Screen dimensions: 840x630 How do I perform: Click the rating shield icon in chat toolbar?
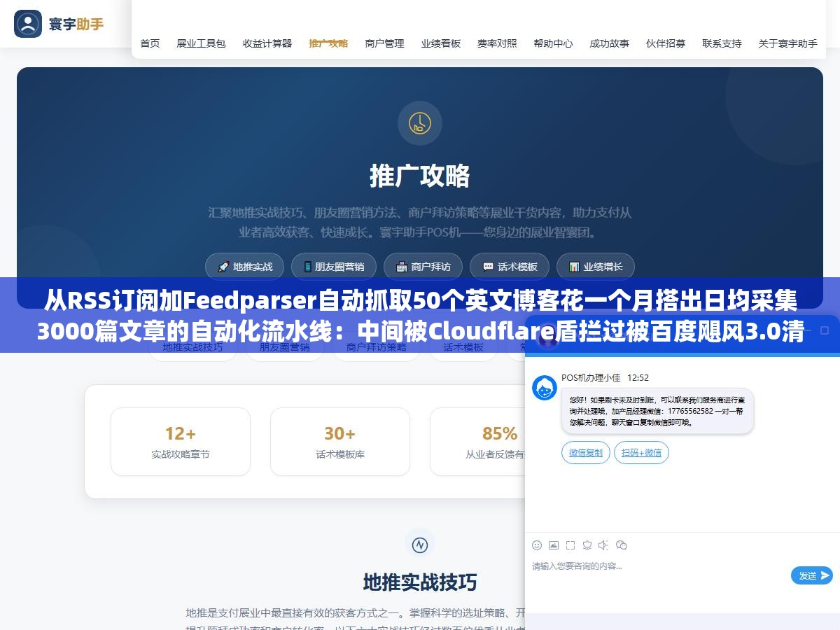[x=587, y=545]
